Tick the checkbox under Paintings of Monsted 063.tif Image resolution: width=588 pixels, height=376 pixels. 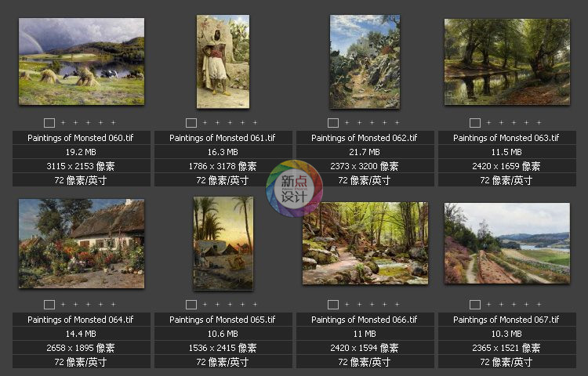(x=475, y=123)
